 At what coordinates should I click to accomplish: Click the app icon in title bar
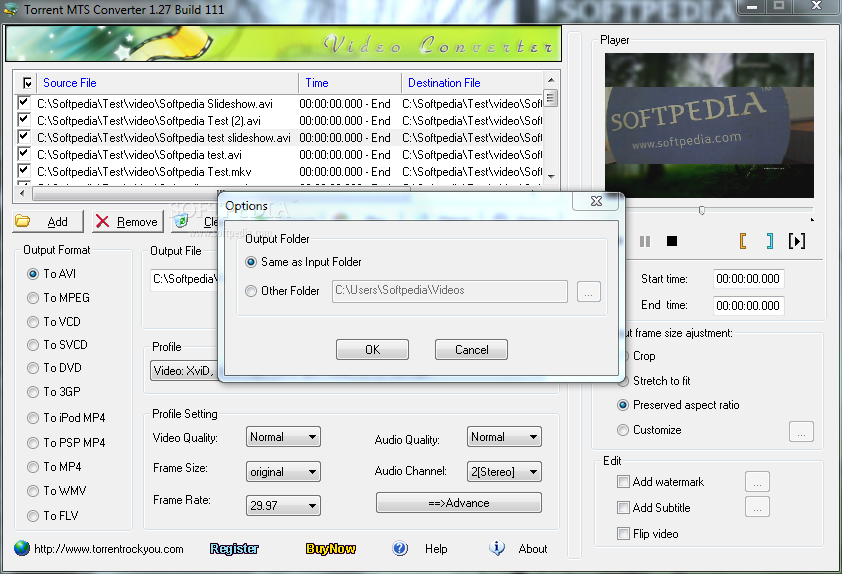[x=11, y=10]
